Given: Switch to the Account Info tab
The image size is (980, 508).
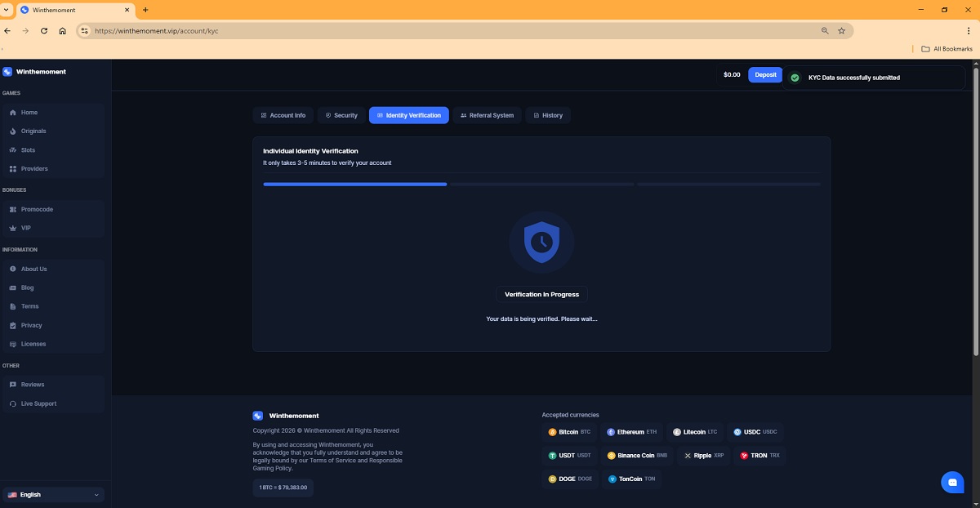Looking at the screenshot, I should (283, 115).
